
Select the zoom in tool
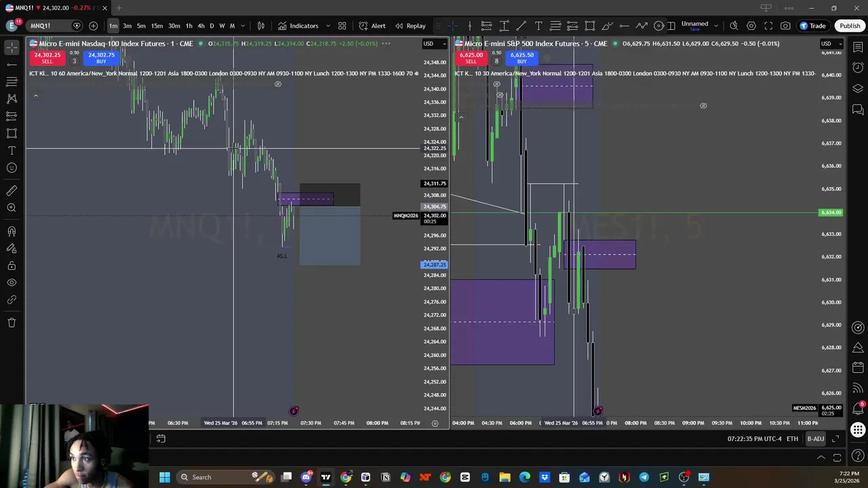click(x=12, y=208)
